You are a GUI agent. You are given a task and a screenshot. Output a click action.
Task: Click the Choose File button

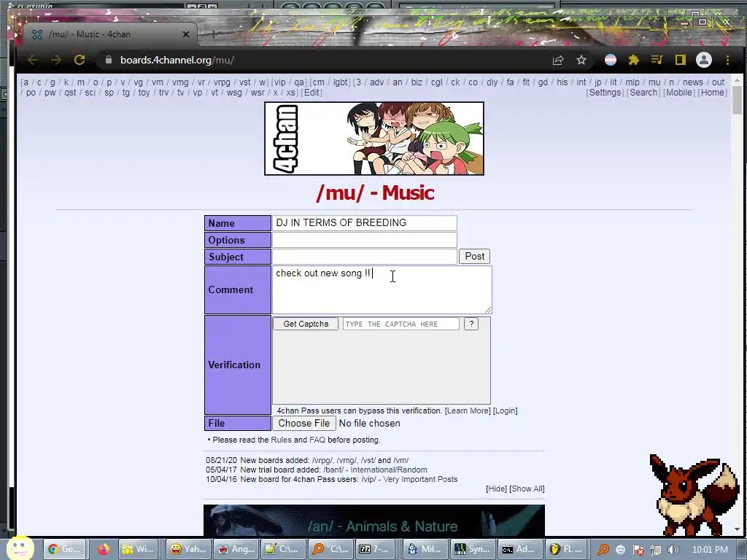[x=304, y=423]
